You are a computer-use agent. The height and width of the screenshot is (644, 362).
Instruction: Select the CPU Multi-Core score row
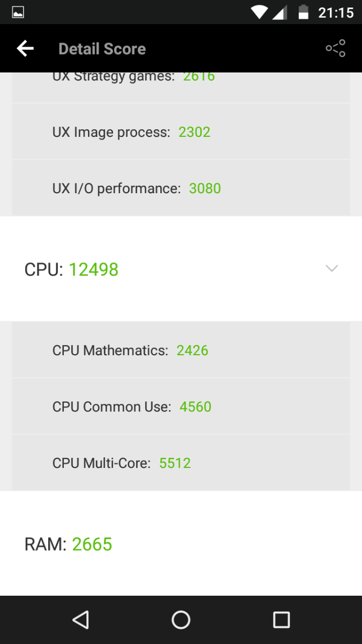coord(181,463)
